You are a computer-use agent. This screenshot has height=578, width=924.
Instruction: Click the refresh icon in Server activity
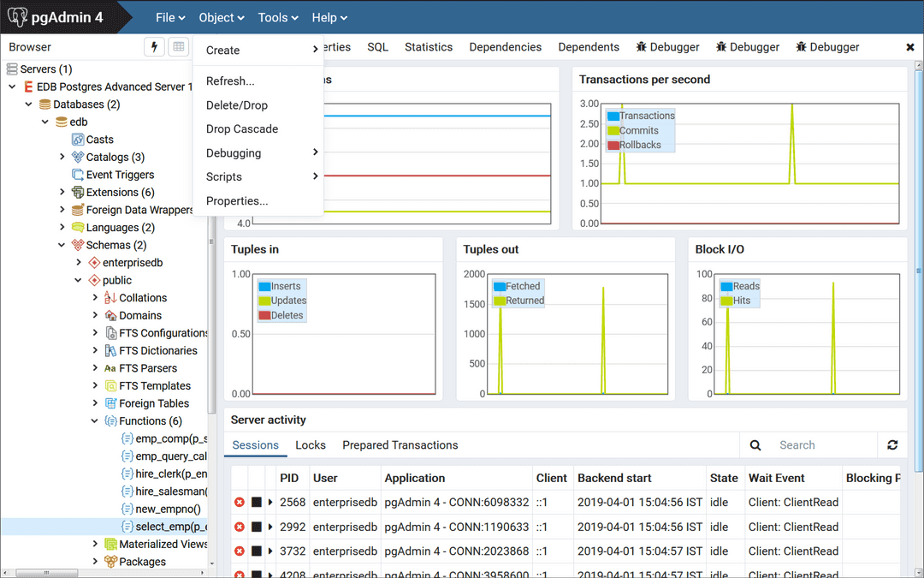click(x=892, y=445)
